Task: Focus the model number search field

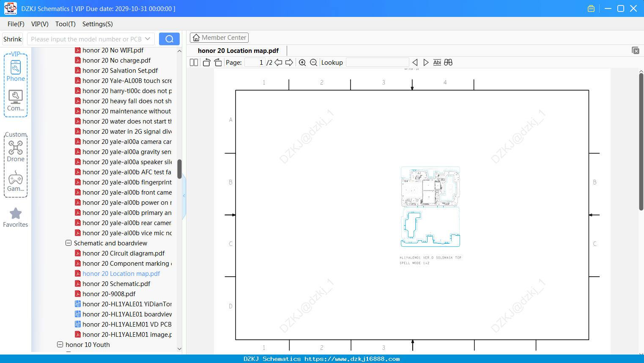Action: 86,39
